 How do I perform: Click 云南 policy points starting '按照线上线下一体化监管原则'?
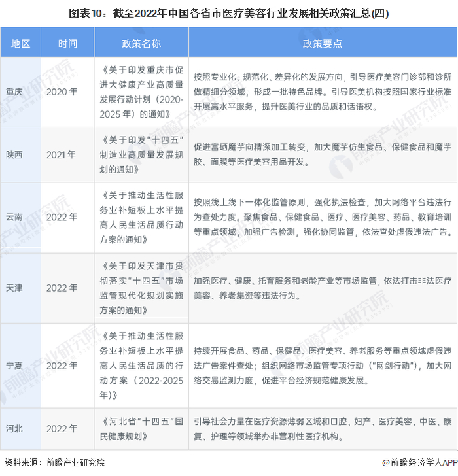click(323, 217)
